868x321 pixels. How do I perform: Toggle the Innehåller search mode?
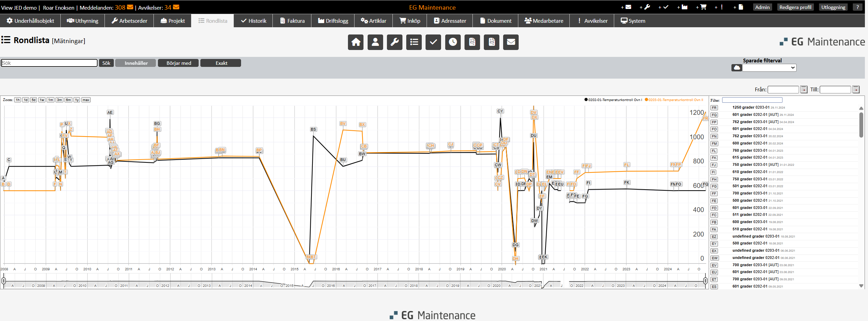click(x=136, y=63)
